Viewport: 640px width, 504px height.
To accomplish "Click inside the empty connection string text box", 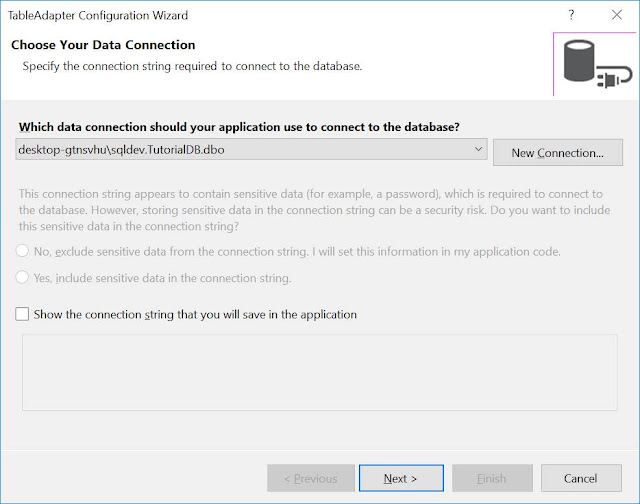I will [320, 372].
